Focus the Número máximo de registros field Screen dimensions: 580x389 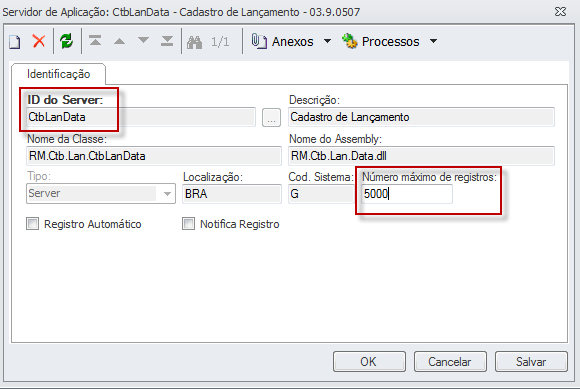[x=407, y=194]
